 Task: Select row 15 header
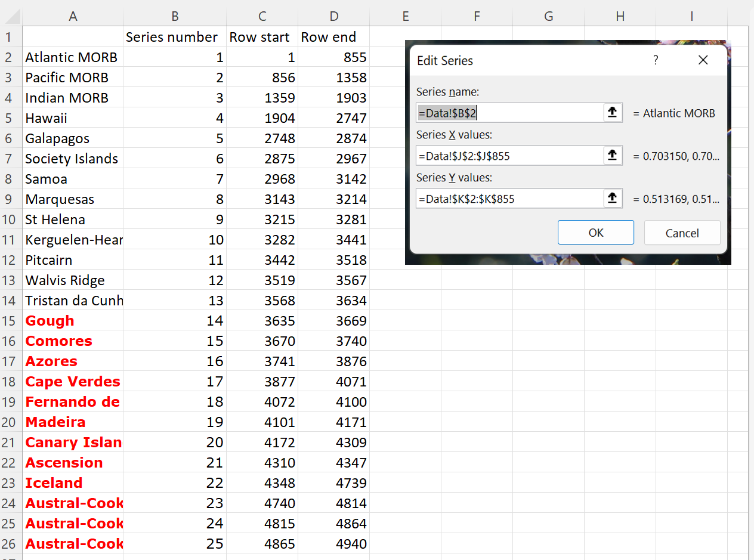[x=11, y=321]
